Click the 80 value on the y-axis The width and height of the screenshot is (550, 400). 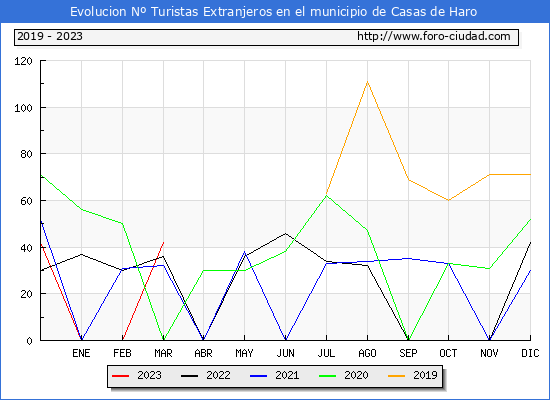point(26,154)
